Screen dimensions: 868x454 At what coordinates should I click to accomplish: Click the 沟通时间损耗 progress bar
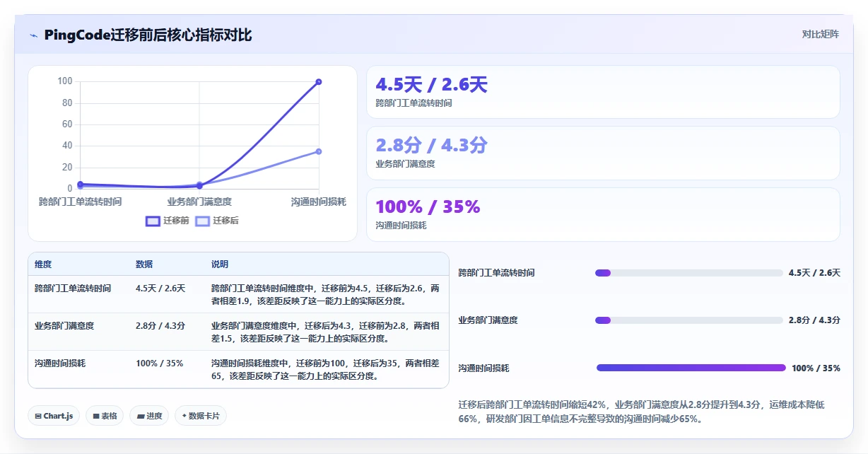691,368
